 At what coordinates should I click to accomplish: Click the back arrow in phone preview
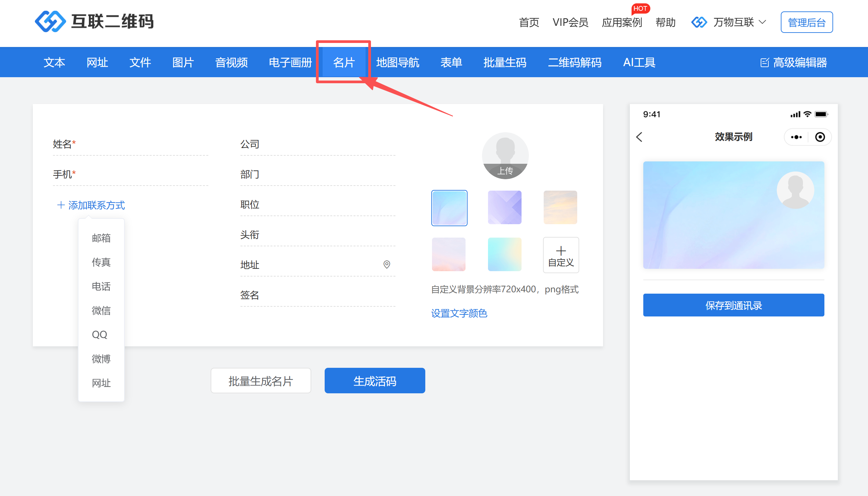[639, 137]
